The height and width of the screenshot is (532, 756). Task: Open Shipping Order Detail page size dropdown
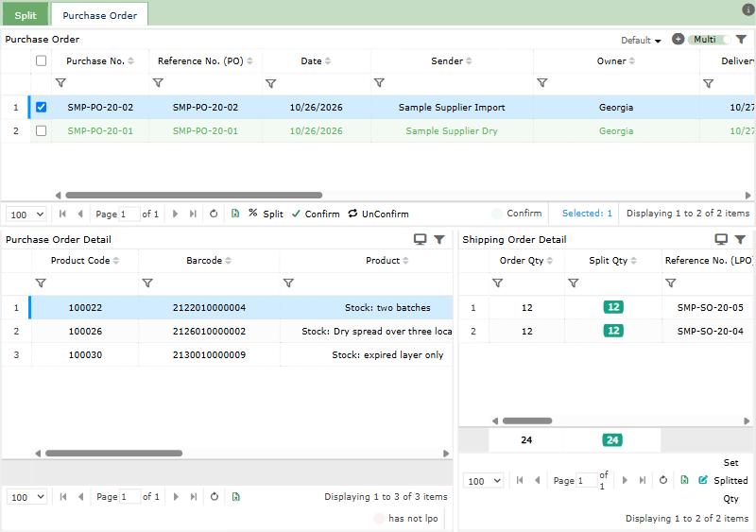[x=484, y=481]
